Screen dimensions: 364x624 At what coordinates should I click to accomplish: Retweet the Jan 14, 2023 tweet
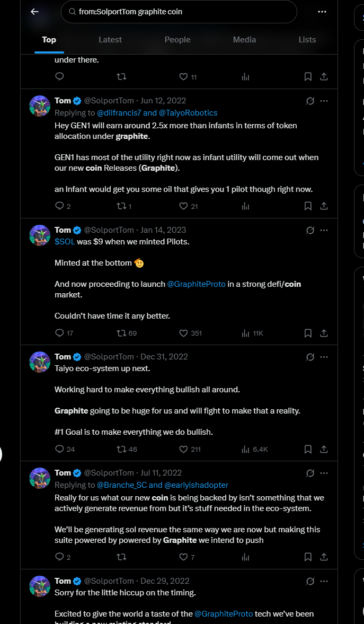click(121, 333)
